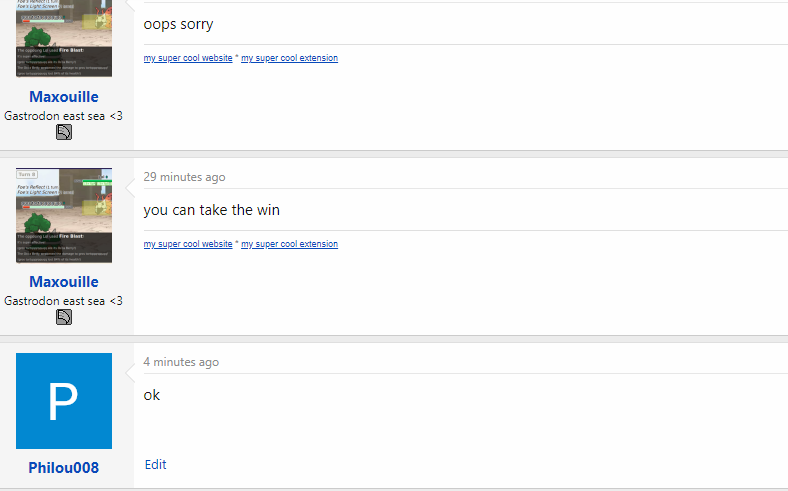The width and height of the screenshot is (788, 491).
Task: Open Philou008's blue P avatar
Action: (x=64, y=401)
